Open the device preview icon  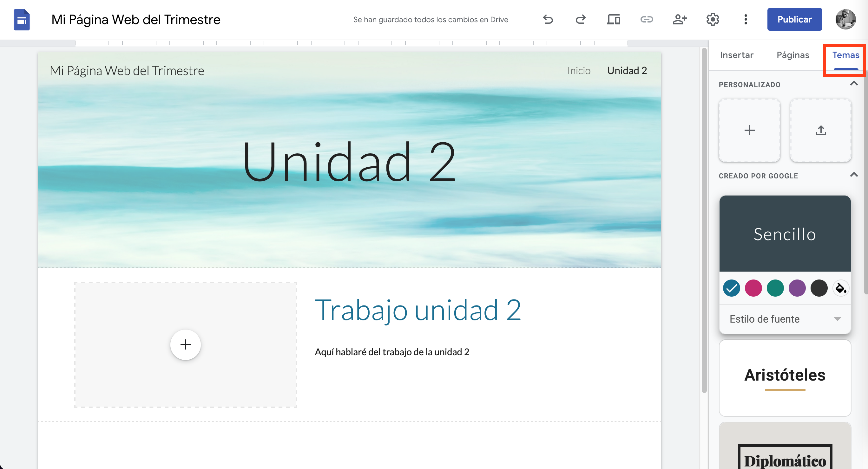613,20
